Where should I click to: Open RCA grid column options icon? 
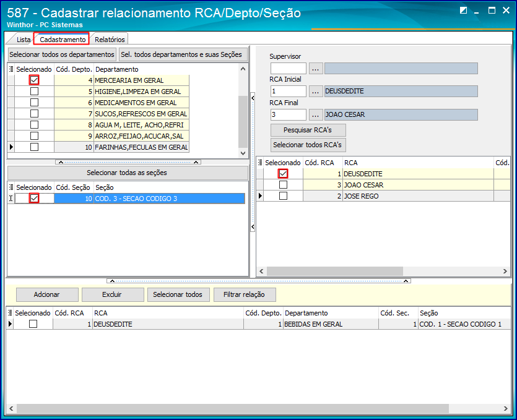(260, 163)
